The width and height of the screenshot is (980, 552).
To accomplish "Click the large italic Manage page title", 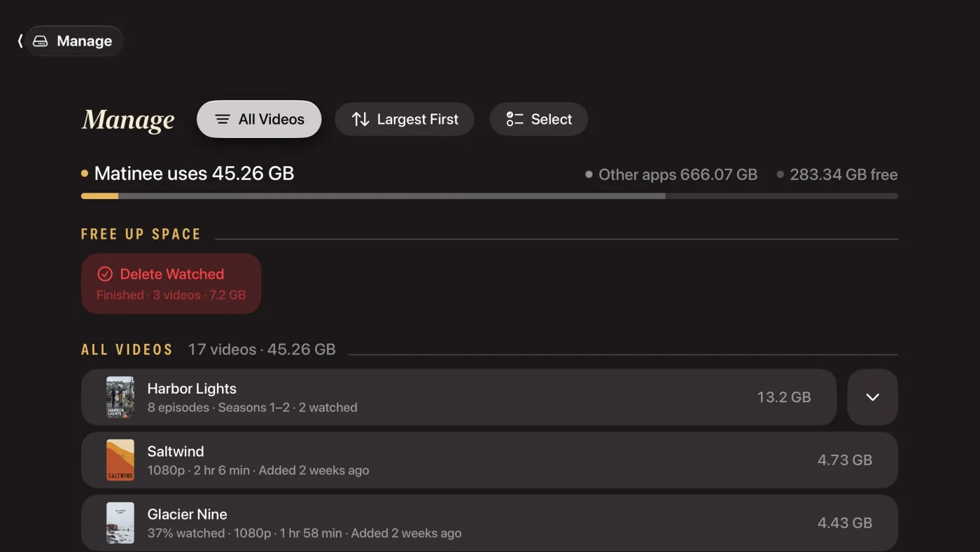I will pyautogui.click(x=128, y=120).
